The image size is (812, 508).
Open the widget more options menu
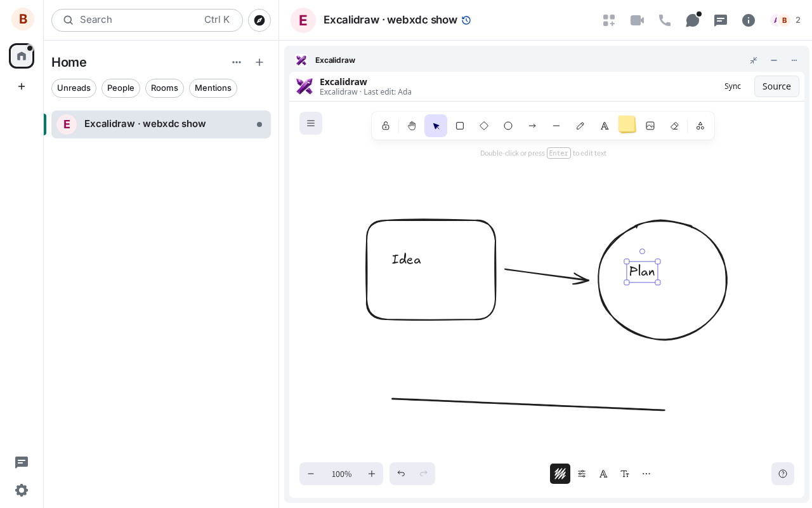(794, 60)
